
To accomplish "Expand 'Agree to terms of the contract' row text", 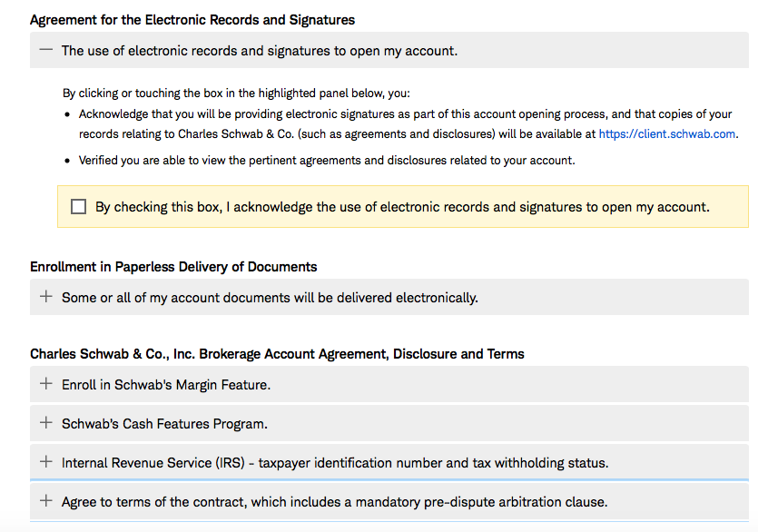I will point(334,502).
